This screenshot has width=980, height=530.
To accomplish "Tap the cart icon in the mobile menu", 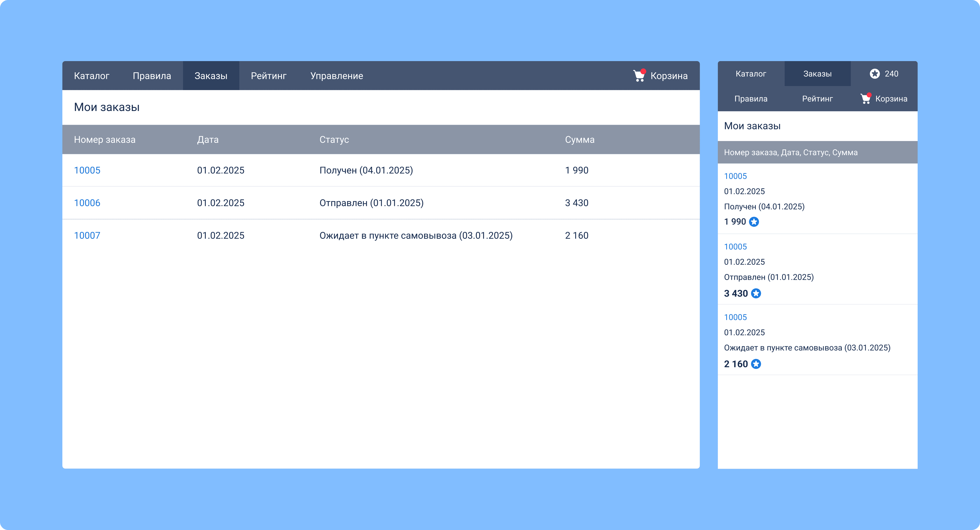I will pyautogui.click(x=865, y=98).
